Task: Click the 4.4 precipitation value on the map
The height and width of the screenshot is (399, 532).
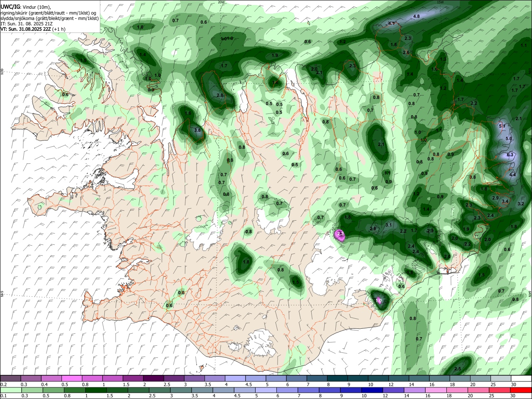Action: click(x=512, y=175)
